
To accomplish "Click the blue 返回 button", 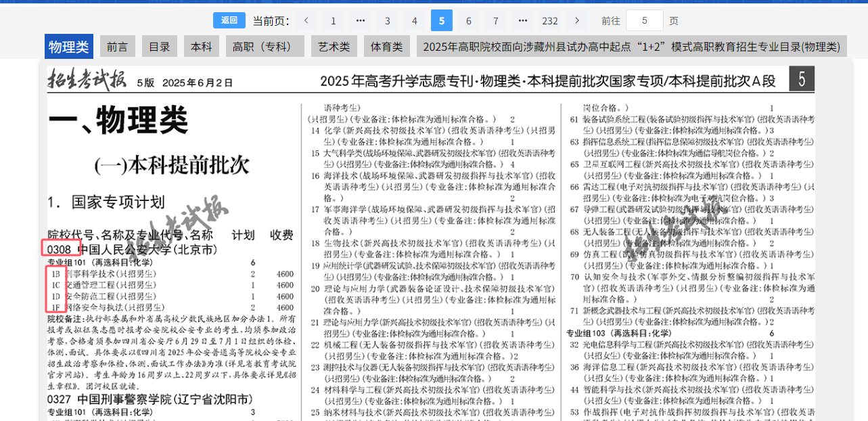I will pos(229,20).
